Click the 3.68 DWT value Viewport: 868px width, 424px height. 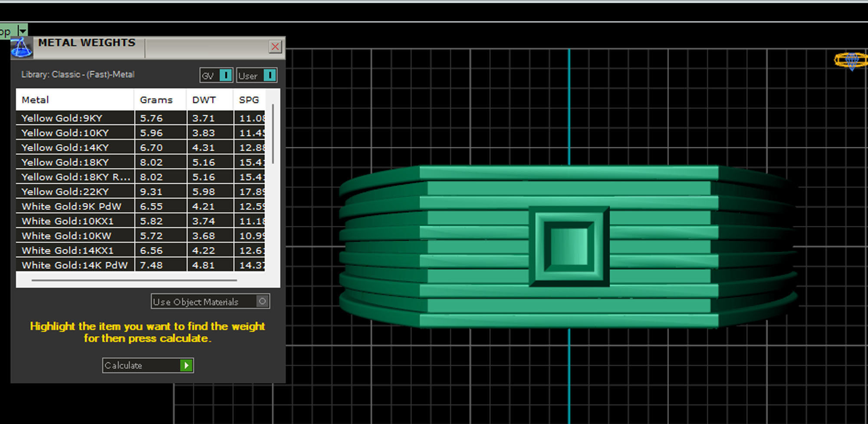pos(204,236)
